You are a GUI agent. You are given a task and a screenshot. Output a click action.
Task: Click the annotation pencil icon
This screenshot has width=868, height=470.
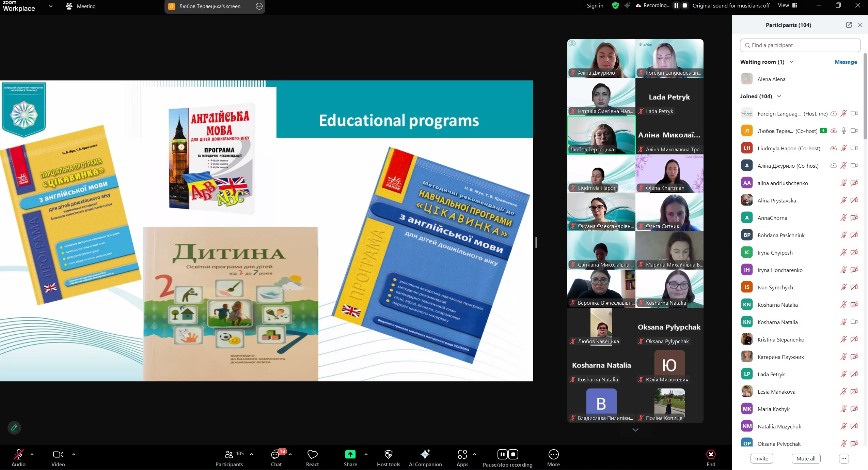point(14,428)
